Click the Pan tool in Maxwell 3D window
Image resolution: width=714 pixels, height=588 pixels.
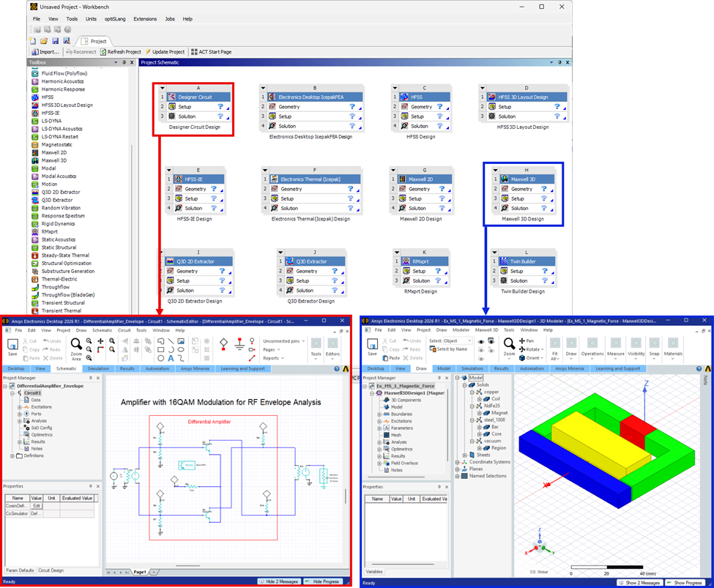pos(527,340)
